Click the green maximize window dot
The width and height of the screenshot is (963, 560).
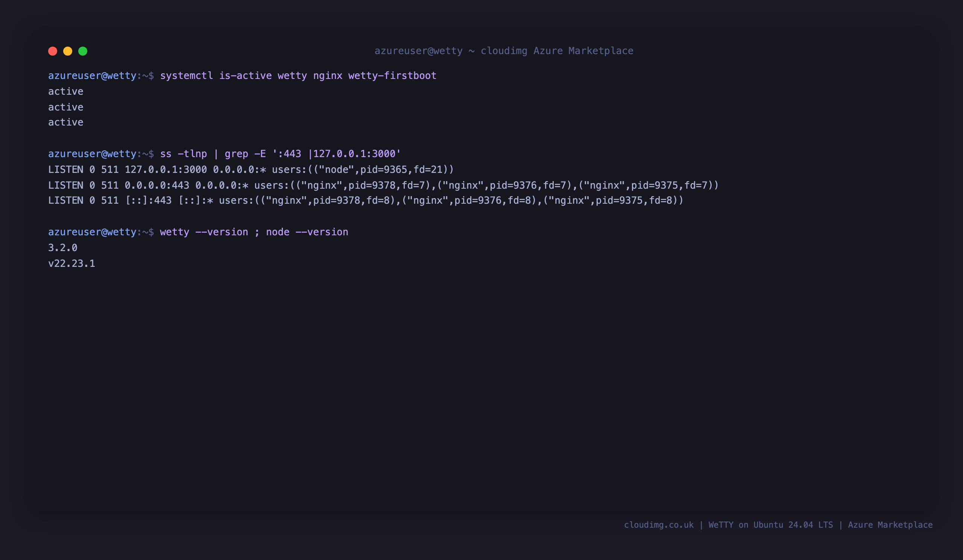pyautogui.click(x=83, y=51)
